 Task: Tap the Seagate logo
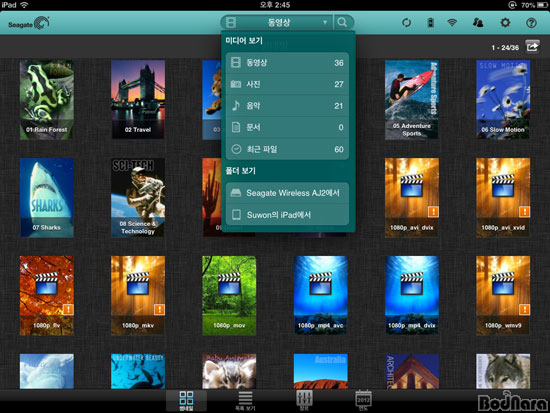(29, 24)
